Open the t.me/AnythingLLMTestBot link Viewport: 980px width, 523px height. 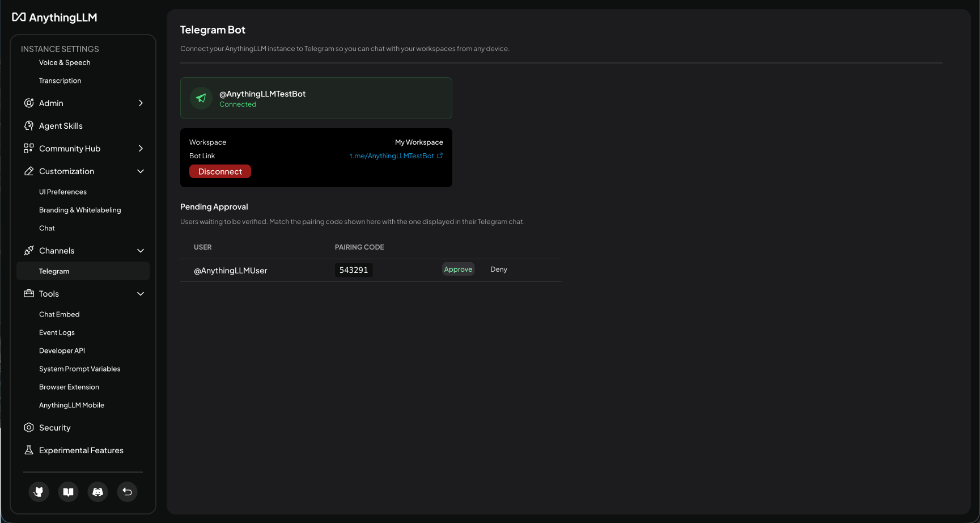pyautogui.click(x=393, y=155)
